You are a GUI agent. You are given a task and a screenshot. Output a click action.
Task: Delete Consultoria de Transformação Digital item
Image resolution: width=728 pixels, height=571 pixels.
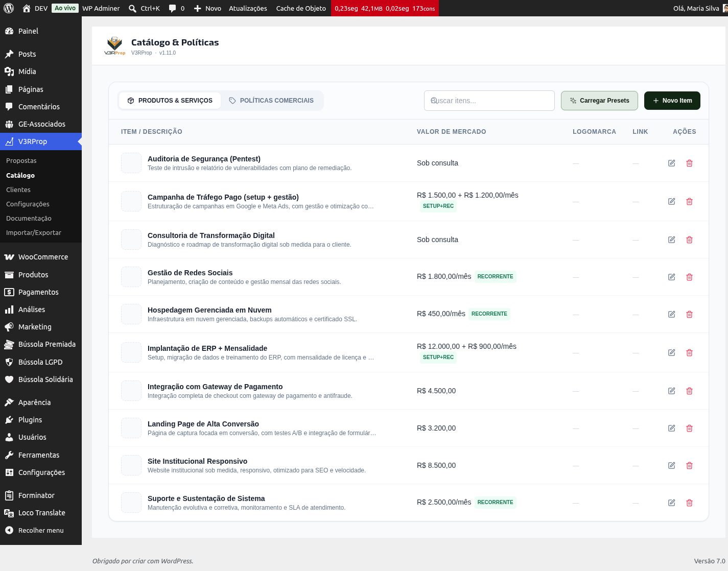coord(689,240)
